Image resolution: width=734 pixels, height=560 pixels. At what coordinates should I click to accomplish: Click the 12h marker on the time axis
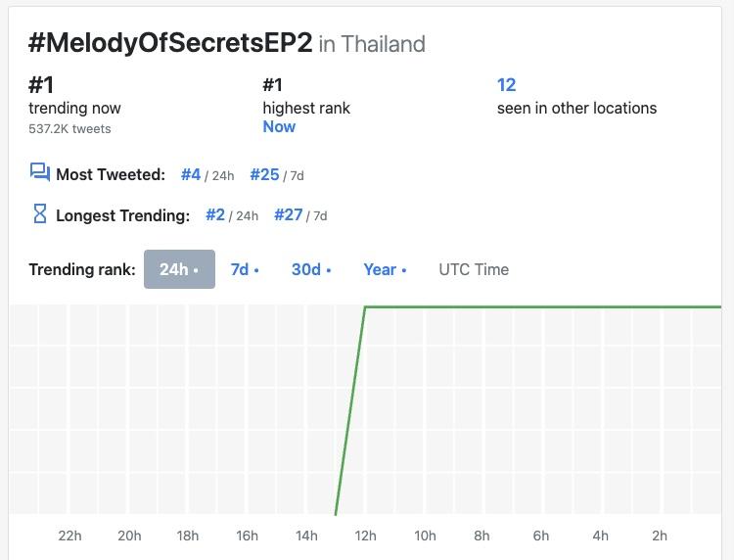366,536
